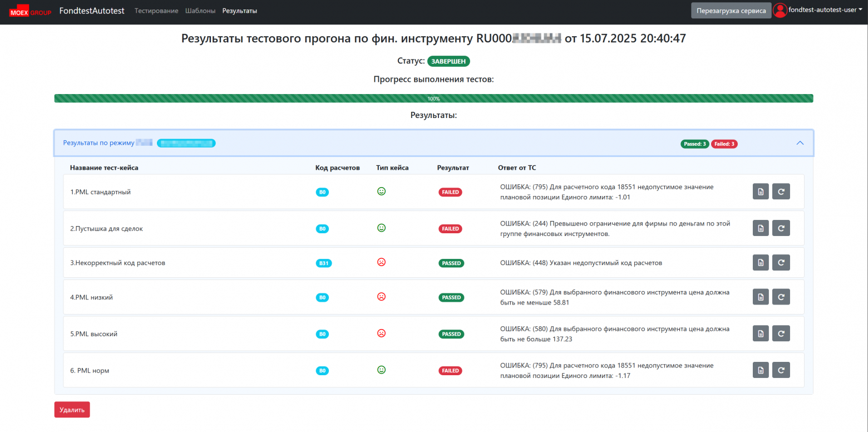This screenshot has height=432, width=868.
Task: Collapse the results accordion with chevron
Action: [800, 143]
